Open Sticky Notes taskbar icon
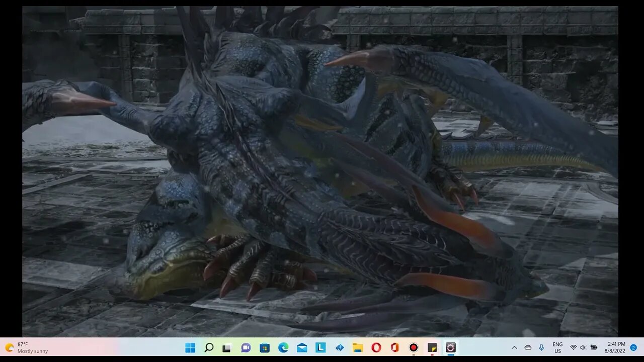 pyautogui.click(x=432, y=347)
